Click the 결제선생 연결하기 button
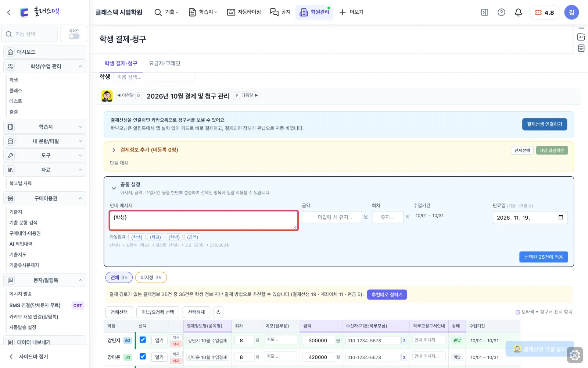588x368 pixels. coord(545,124)
